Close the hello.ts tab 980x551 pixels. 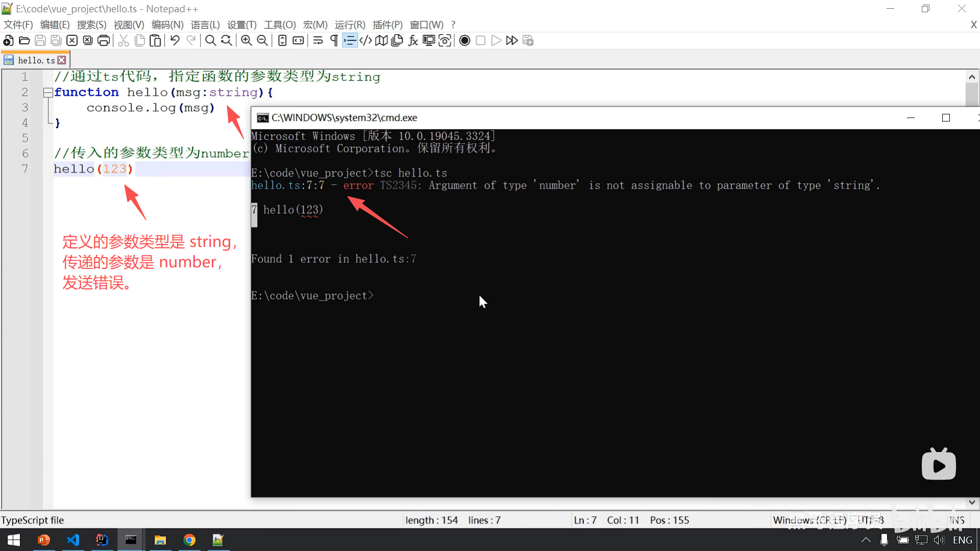click(x=62, y=60)
